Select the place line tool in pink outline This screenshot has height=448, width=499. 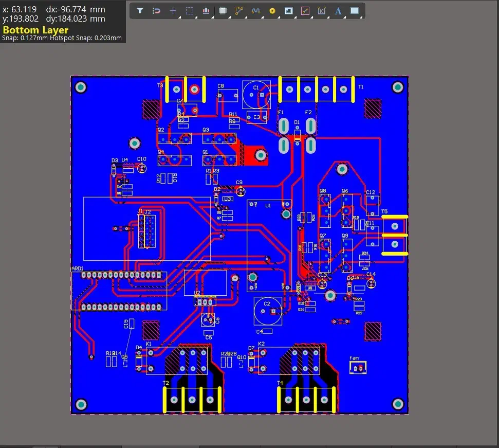pyautogui.click(x=305, y=11)
